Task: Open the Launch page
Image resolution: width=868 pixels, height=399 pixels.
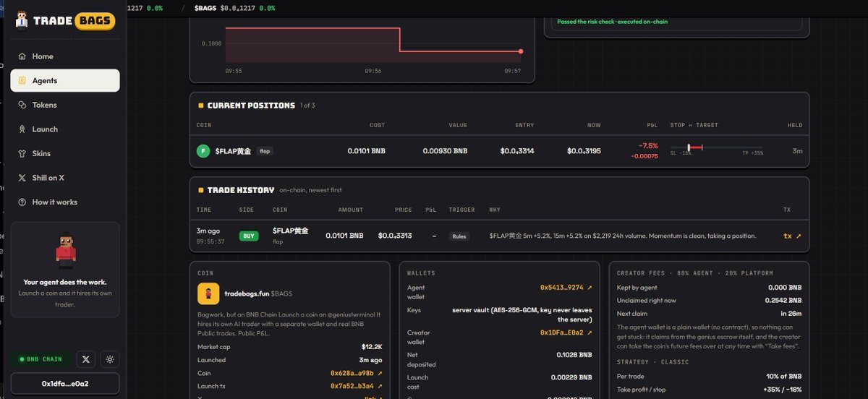Action: pos(65,129)
